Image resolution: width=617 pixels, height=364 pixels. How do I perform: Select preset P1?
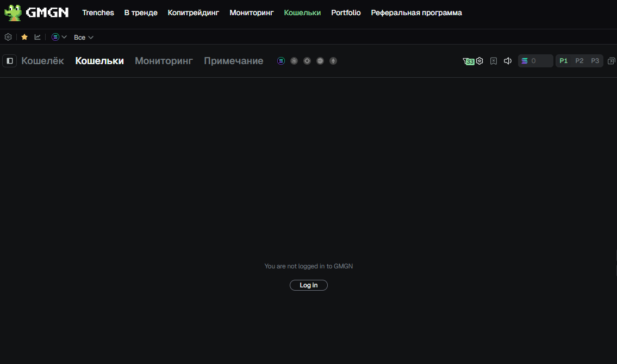564,61
